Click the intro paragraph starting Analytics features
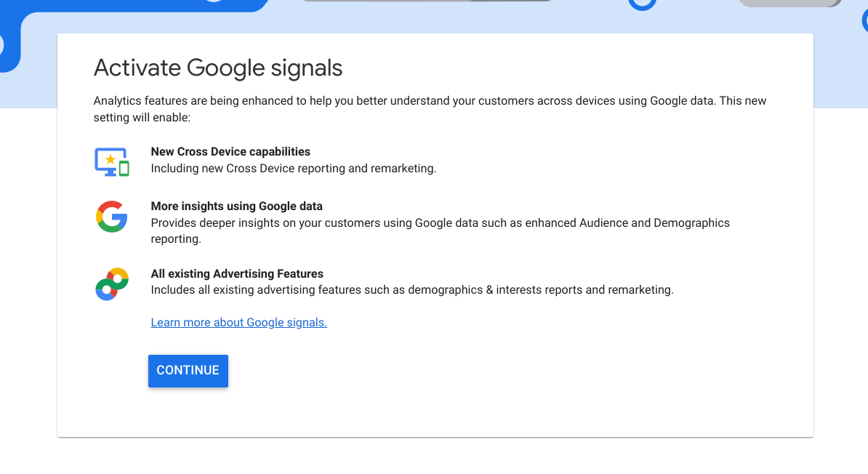868x474 pixels. 430,109
